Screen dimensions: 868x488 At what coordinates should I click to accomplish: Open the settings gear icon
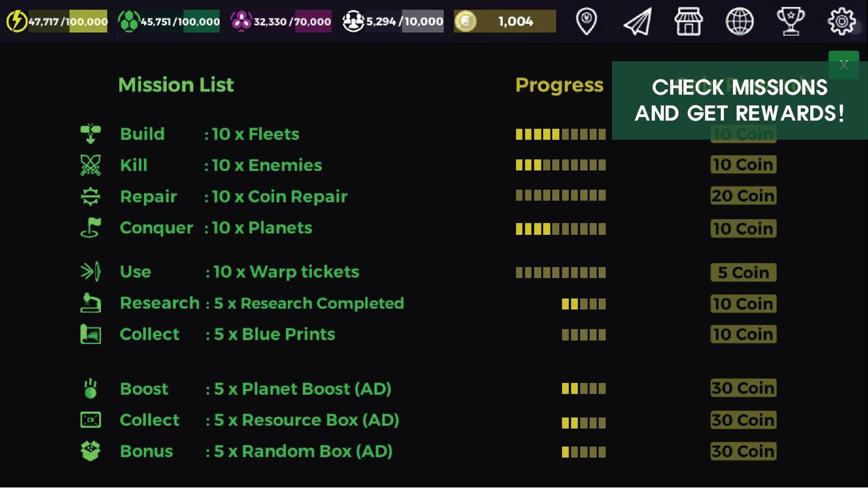pyautogui.click(x=841, y=22)
